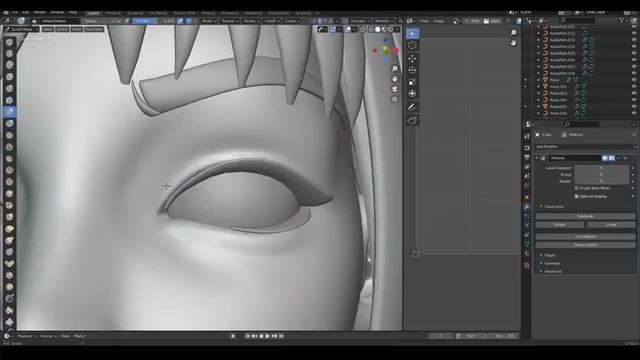
Task: Open the Add Modifier dropdown
Action: click(x=585, y=147)
